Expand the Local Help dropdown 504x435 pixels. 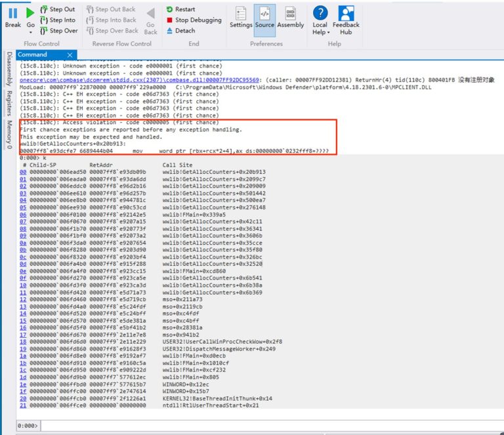coord(320,32)
